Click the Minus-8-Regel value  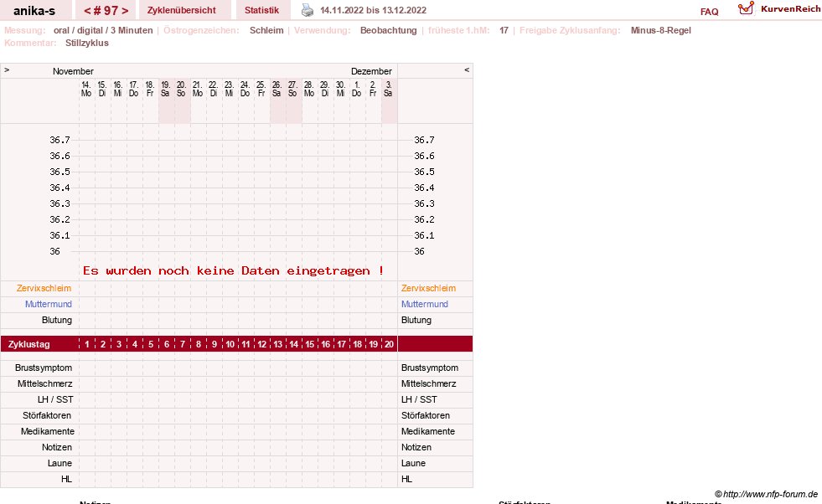(660, 30)
